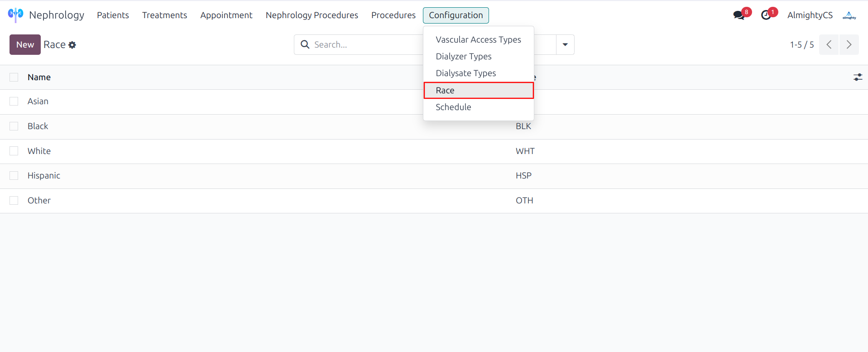Choose Dialyzer Types menu entry

point(463,57)
